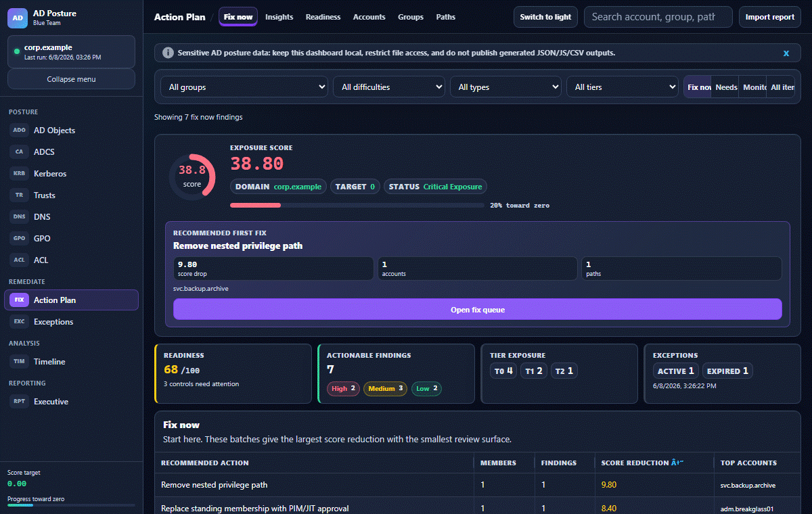Open the Groups tab

point(411,17)
